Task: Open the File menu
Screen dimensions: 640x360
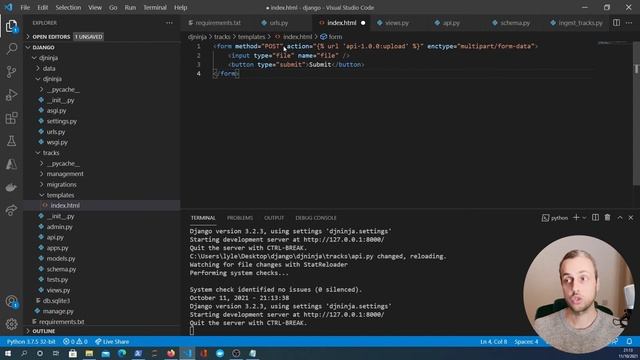Action: pyautogui.click(x=25, y=7)
